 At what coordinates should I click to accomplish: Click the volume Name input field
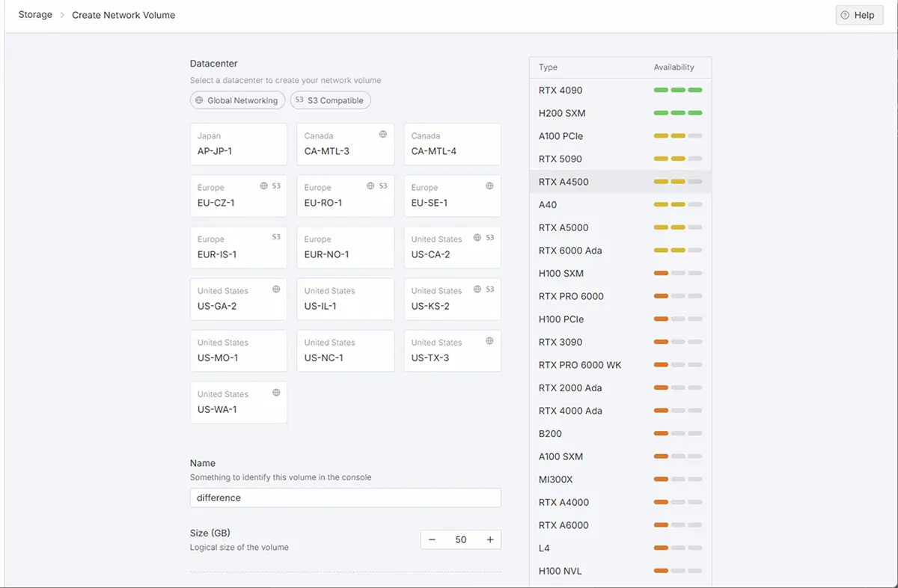tap(345, 497)
